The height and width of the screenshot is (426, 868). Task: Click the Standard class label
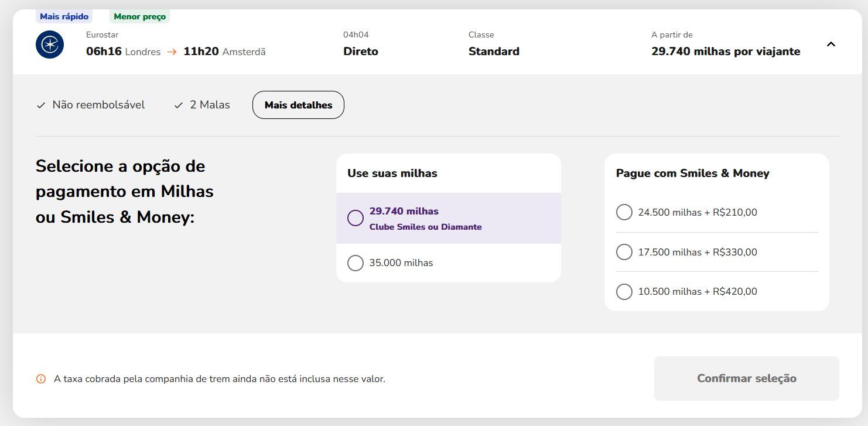[x=494, y=52]
